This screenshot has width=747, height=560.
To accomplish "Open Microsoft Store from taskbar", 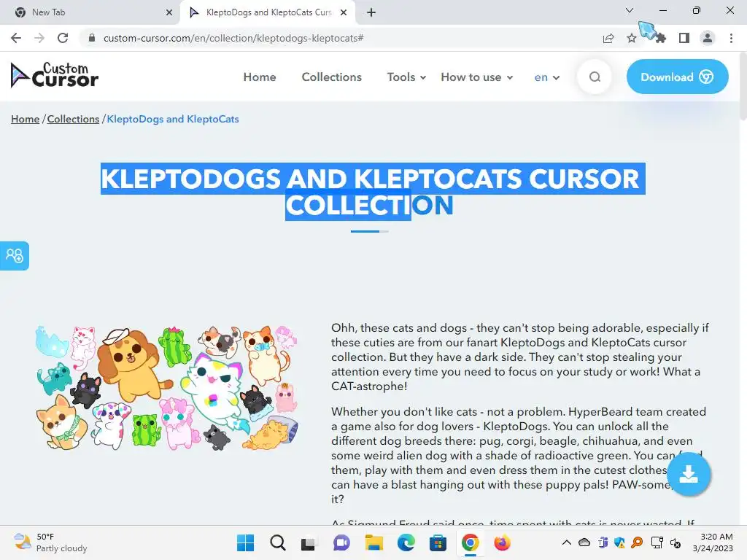I will 438,542.
